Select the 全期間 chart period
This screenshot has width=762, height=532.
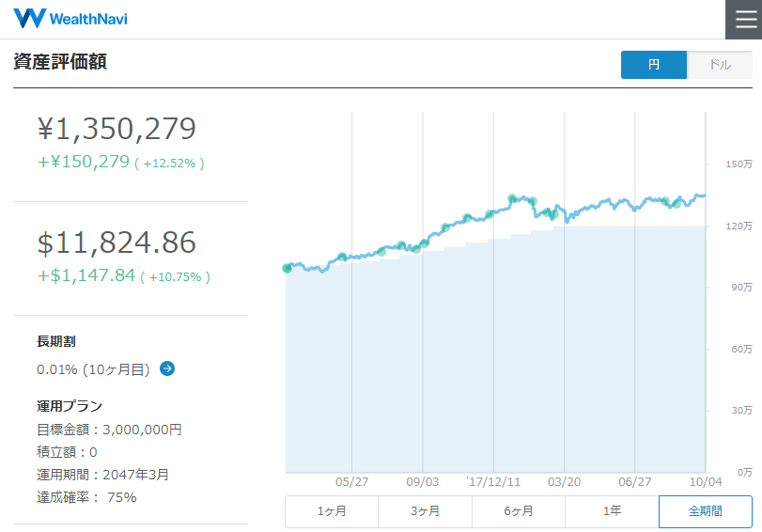tap(706, 511)
